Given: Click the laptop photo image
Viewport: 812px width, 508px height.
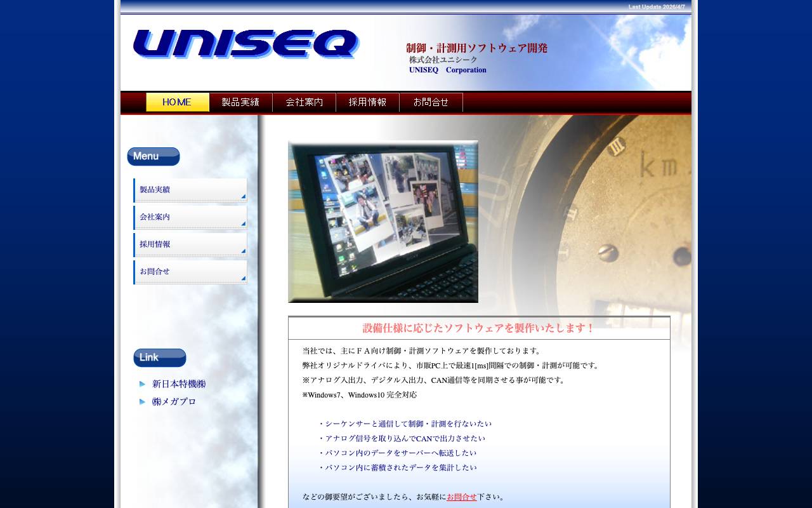Looking at the screenshot, I should pyautogui.click(x=383, y=222).
